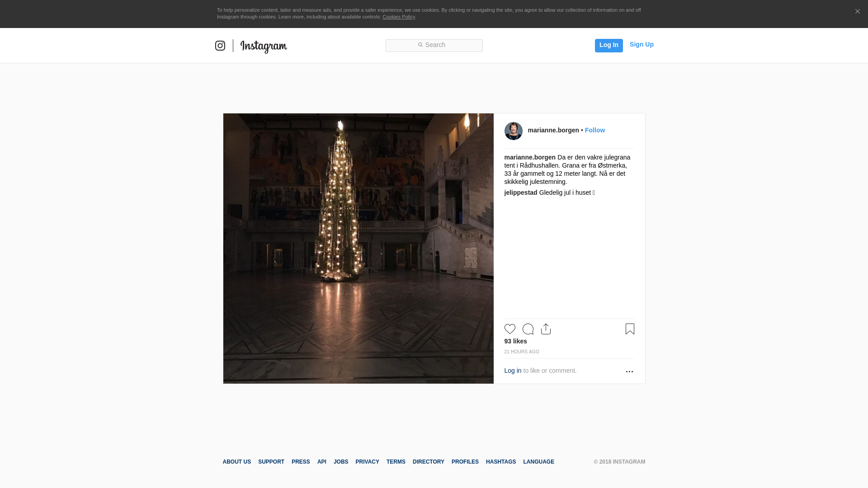Click the Instagram camera glyph icon

(220, 46)
